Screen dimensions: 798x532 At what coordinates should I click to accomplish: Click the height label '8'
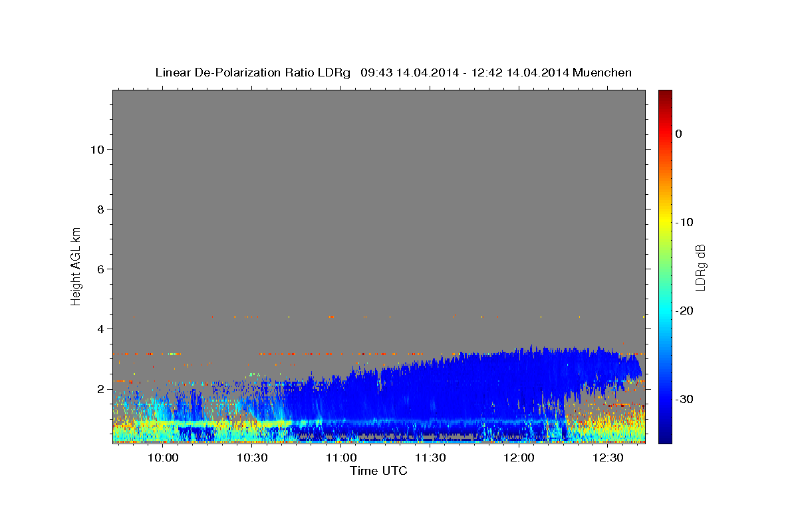point(101,209)
